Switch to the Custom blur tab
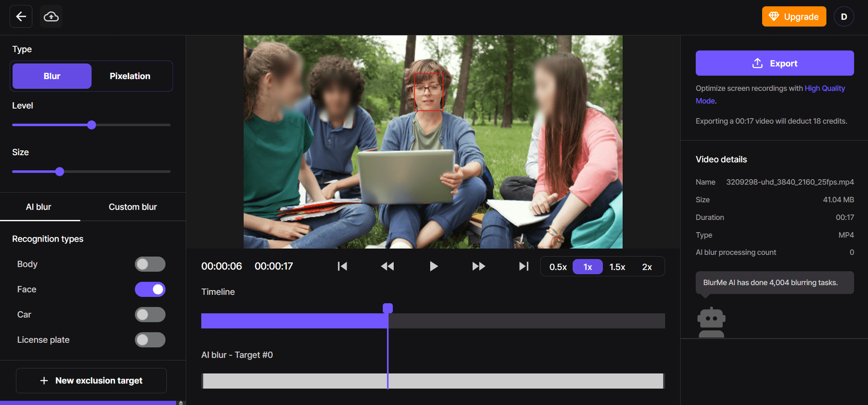The width and height of the screenshot is (868, 405). click(x=133, y=207)
